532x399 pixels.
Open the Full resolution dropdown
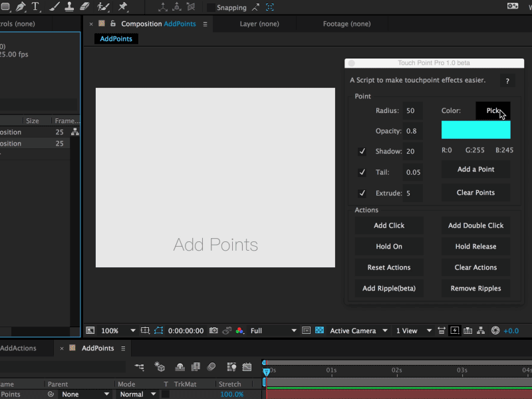(x=273, y=331)
